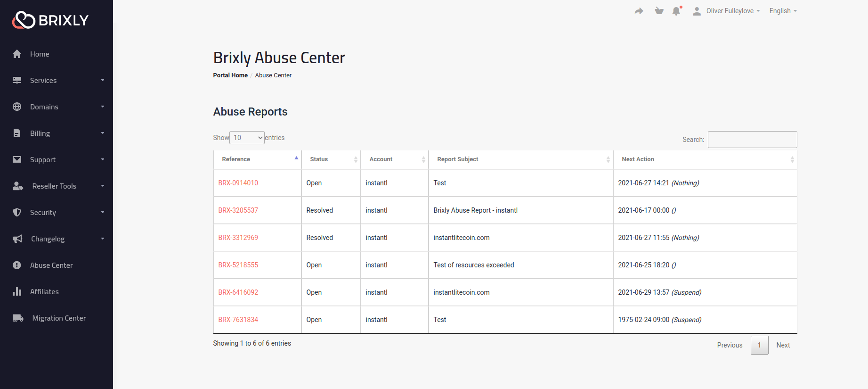
Task: Open Migration Center sidebar item
Action: [x=59, y=318]
